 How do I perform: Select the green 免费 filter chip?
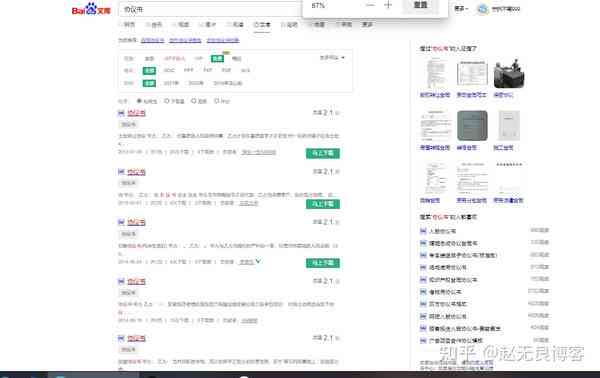point(217,59)
